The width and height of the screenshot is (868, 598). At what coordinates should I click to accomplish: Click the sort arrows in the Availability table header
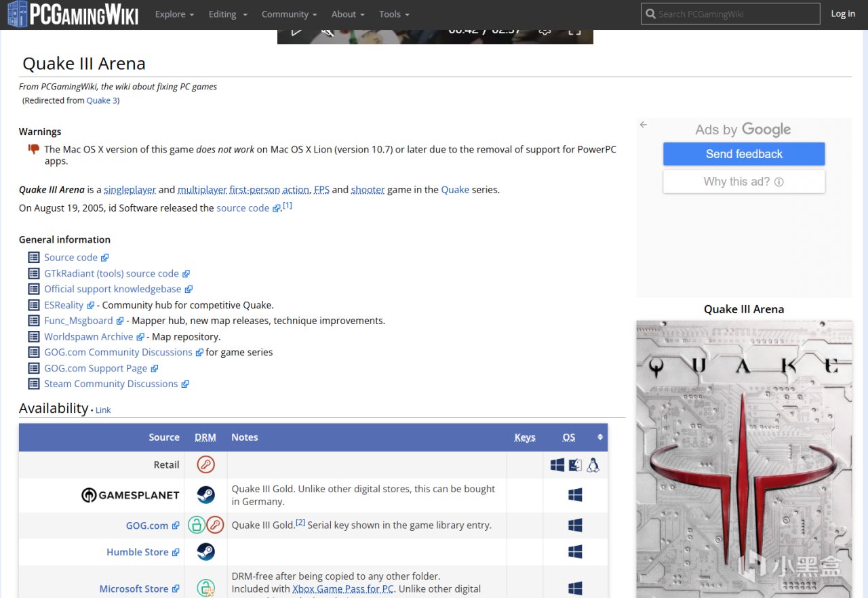click(599, 437)
